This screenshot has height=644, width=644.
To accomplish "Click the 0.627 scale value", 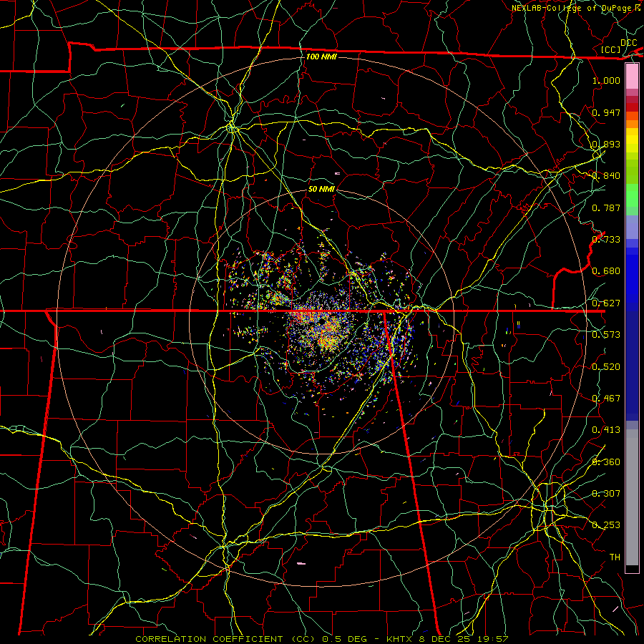I will tap(606, 303).
